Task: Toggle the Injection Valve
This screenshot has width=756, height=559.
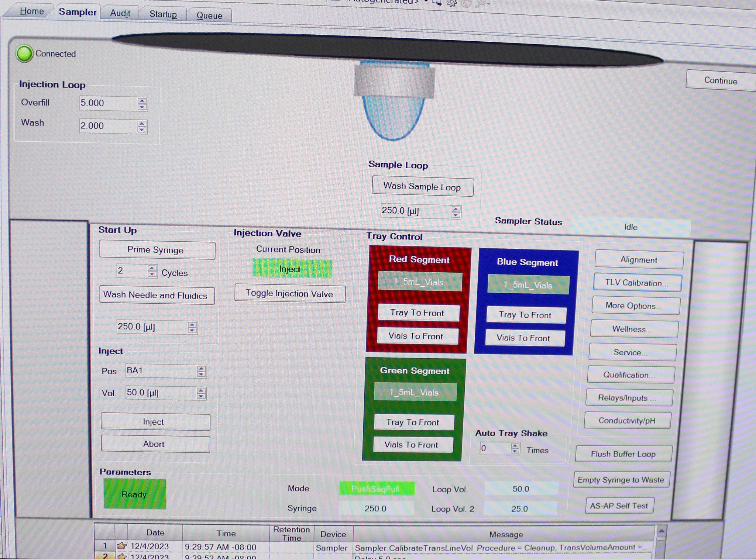Action: pyautogui.click(x=289, y=294)
